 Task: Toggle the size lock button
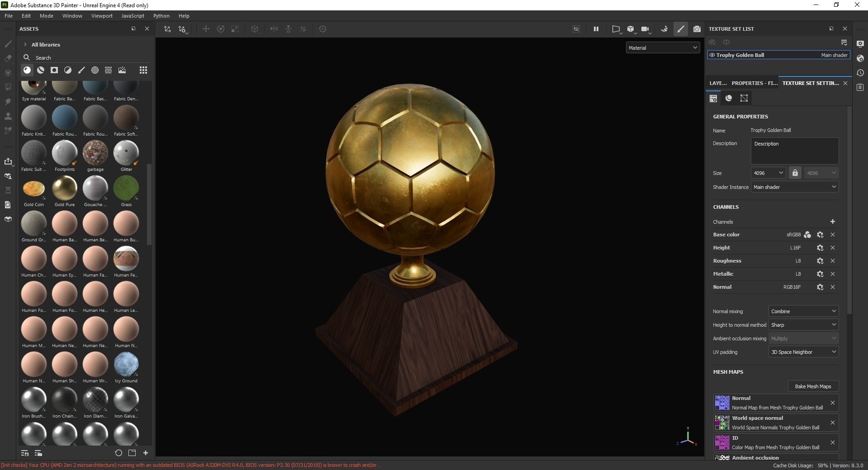[795, 173]
